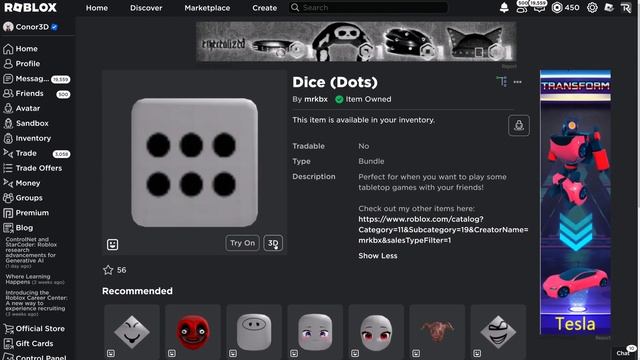Open the smiling diamond head recommended item
The image size is (640, 360).
(132, 332)
